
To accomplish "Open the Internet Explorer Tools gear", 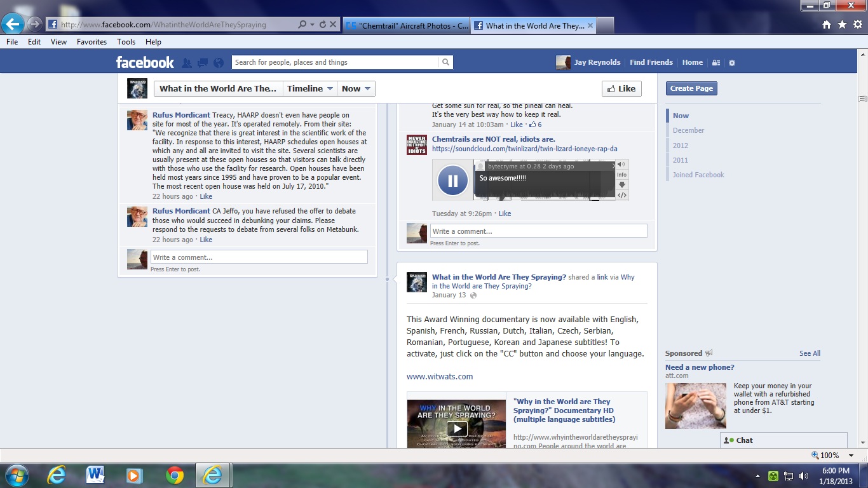I will (x=858, y=25).
